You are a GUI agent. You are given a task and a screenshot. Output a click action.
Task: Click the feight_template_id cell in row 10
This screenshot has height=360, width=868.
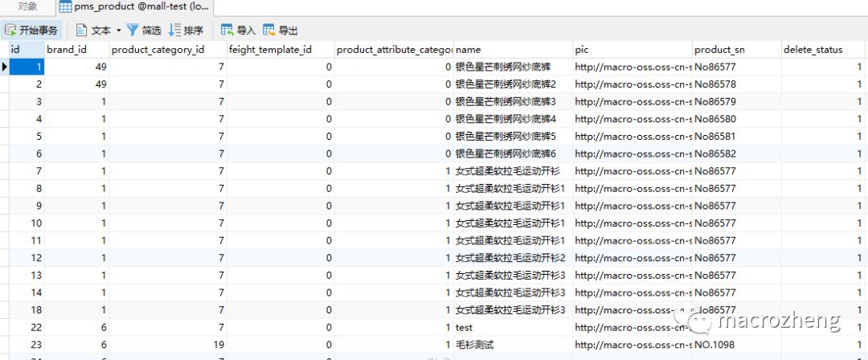280,223
